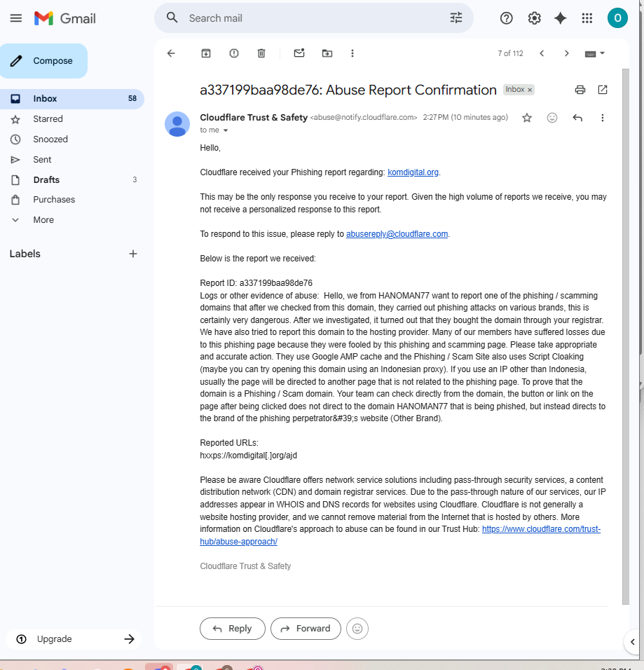Viewport: 644px width, 670px height.
Task: Click reported URL hxxps://komdigital[.]org/ajd text
Action: [248, 456]
